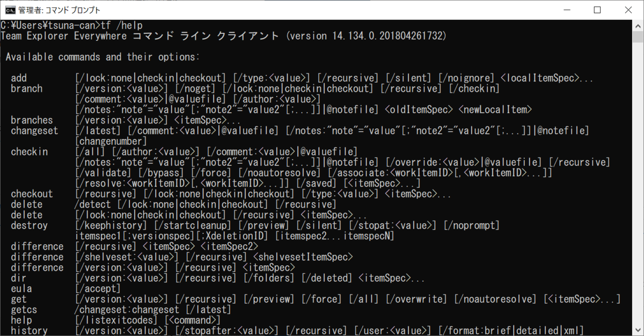
Task: Click 'Available commands and their options:' line
Action: pyautogui.click(x=103, y=56)
